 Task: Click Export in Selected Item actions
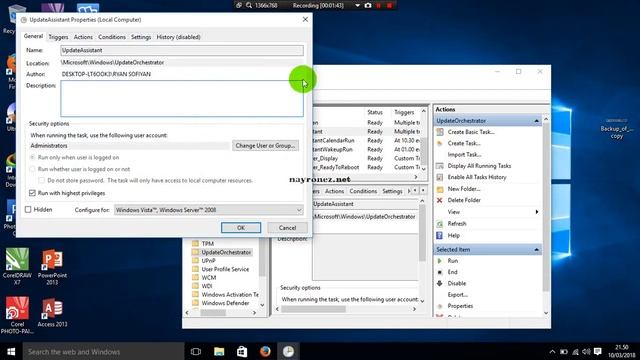tap(458, 294)
